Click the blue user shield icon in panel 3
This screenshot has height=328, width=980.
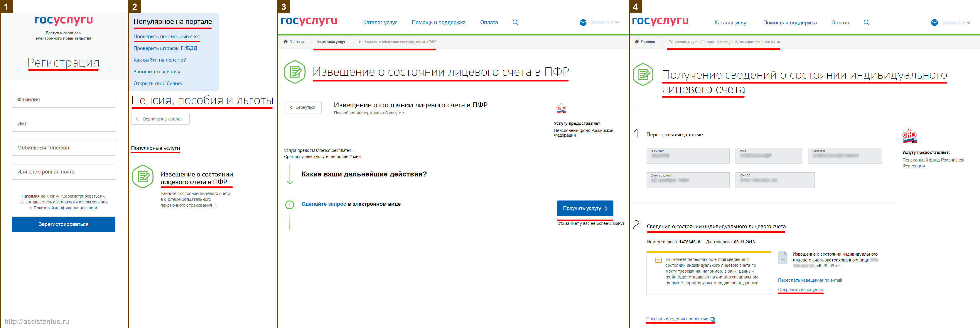(x=583, y=23)
